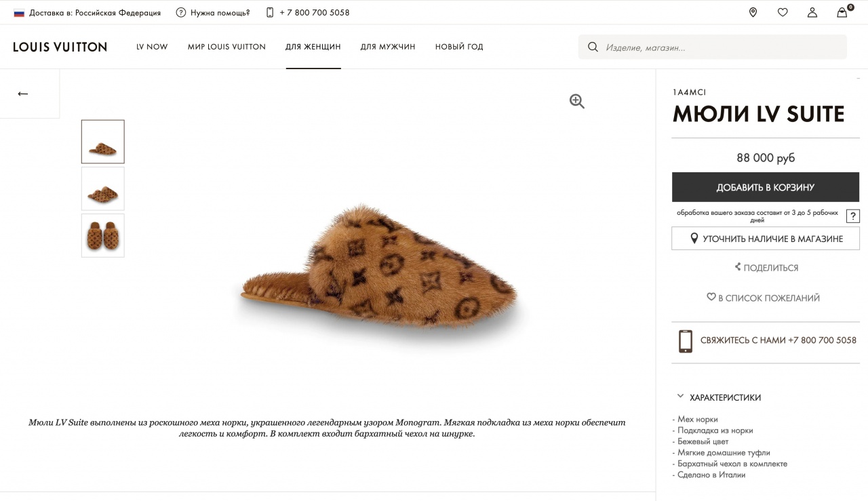Open wishlist heart icon in header
This screenshot has width=868, height=501.
[x=783, y=12]
